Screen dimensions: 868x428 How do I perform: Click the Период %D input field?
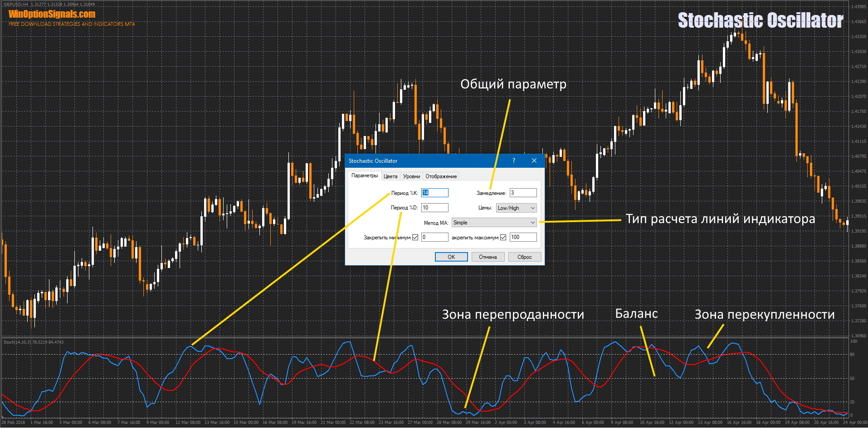tap(434, 208)
